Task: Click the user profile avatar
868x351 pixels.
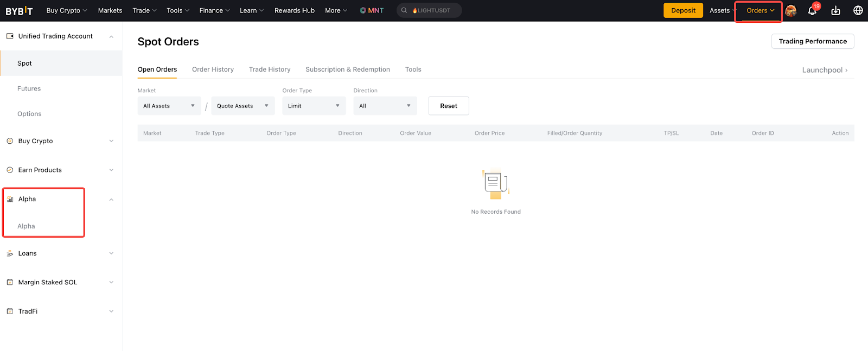Action: tap(791, 11)
